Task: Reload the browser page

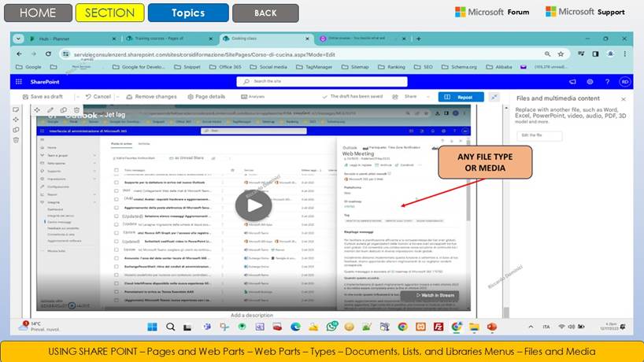Action: click(x=48, y=54)
